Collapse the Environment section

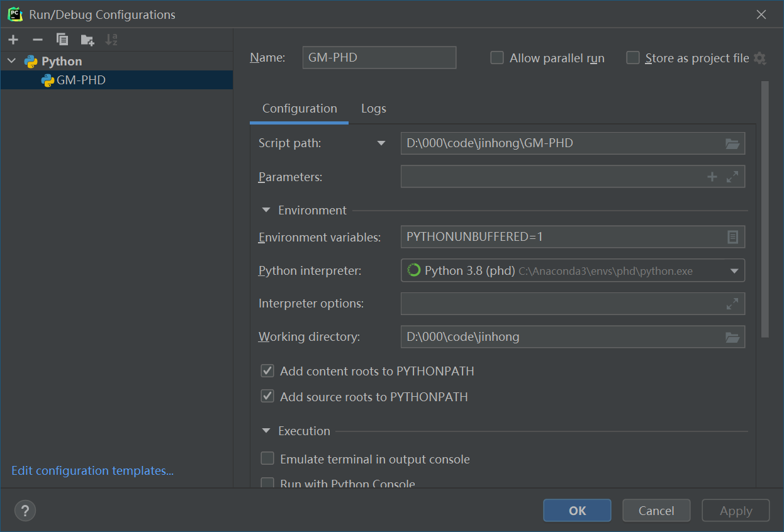(266, 210)
